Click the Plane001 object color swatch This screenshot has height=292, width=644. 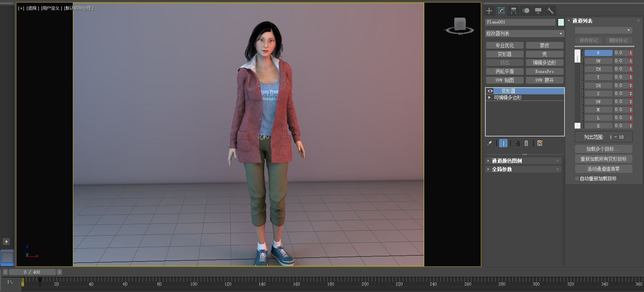(x=561, y=22)
